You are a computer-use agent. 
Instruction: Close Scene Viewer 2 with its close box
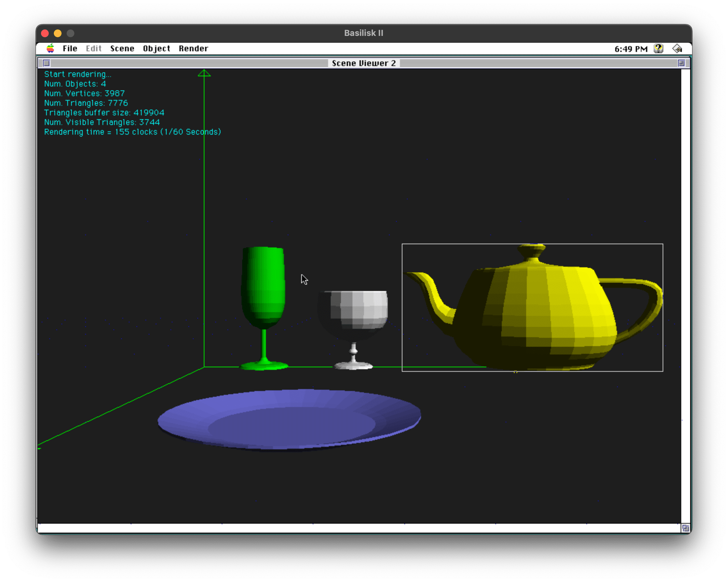pos(46,63)
